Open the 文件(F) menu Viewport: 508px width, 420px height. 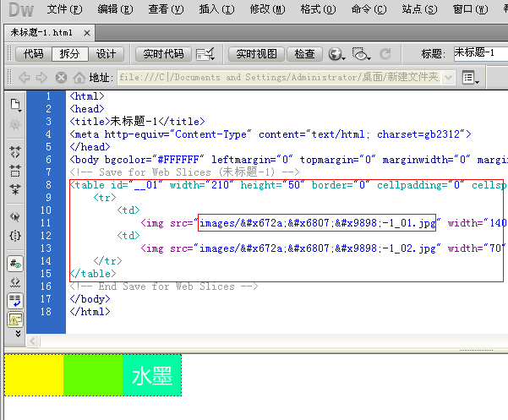[64, 9]
